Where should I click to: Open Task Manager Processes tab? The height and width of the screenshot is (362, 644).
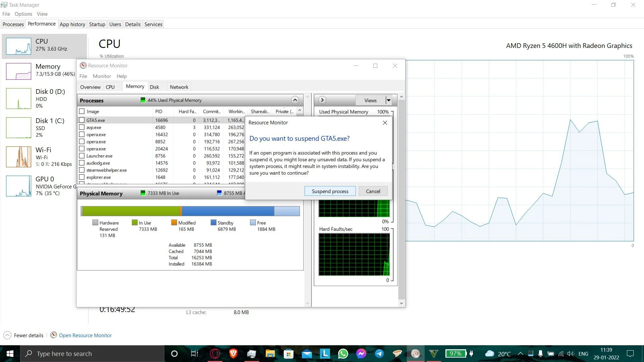13,24
